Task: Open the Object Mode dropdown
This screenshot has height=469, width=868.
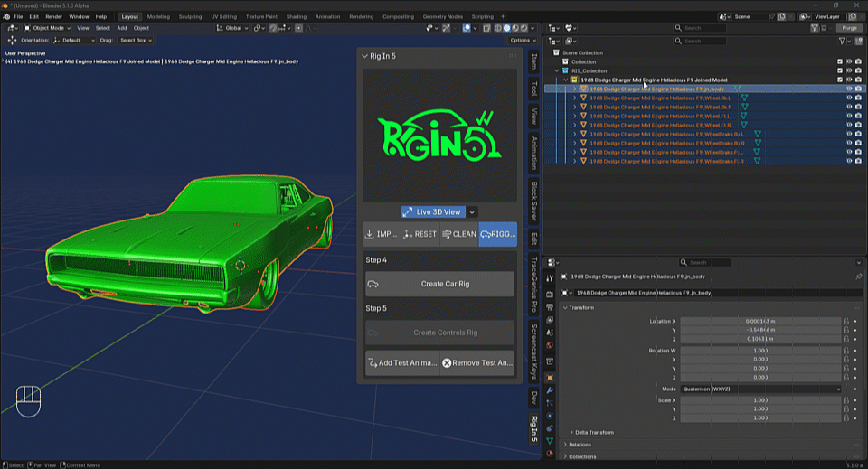Action: tap(47, 28)
